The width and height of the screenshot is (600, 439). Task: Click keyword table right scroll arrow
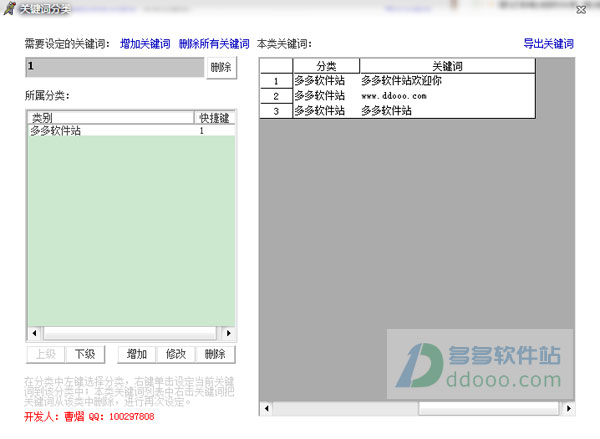(x=568, y=408)
